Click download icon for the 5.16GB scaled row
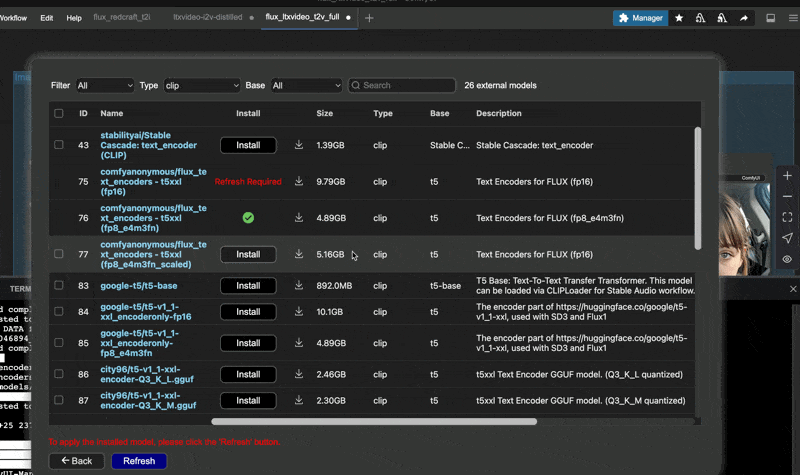Image resolution: width=800 pixels, height=475 pixels. [299, 254]
